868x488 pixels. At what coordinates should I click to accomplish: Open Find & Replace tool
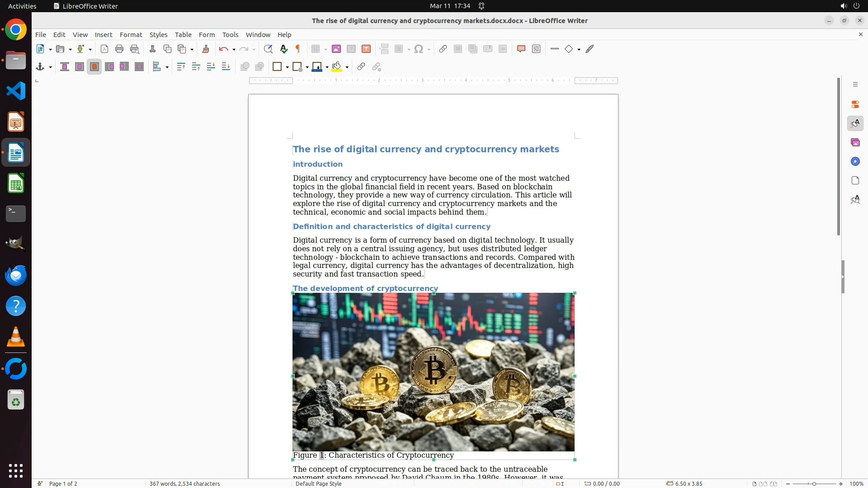point(268,49)
